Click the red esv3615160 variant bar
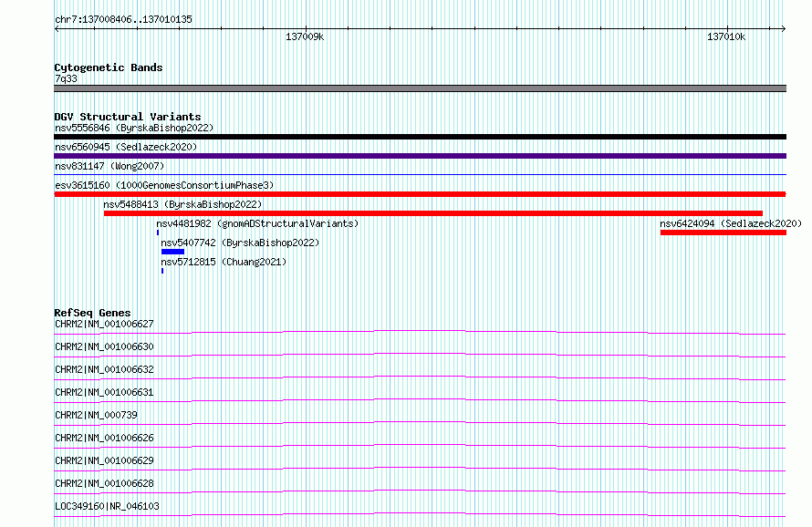 tap(420, 194)
